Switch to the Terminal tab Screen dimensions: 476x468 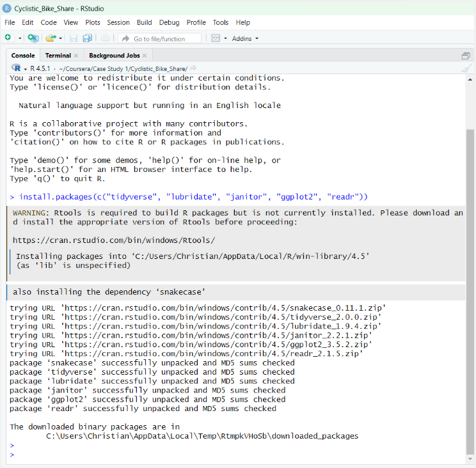coord(58,56)
